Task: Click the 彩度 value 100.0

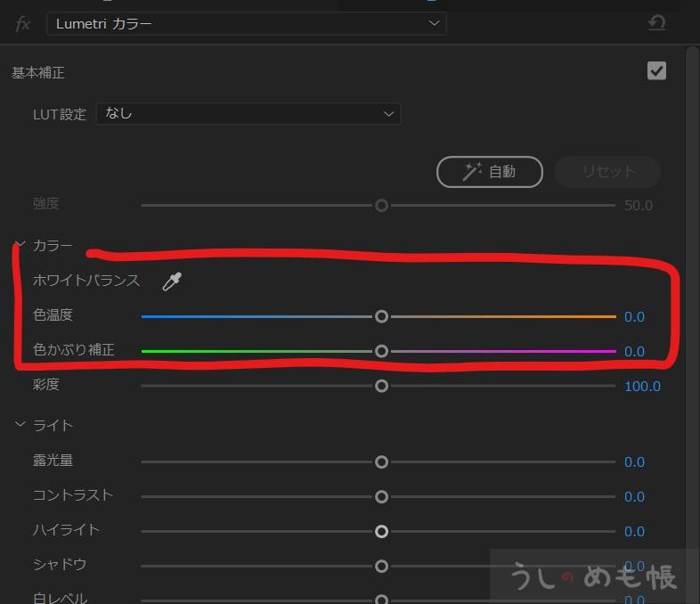Action: [x=642, y=386]
